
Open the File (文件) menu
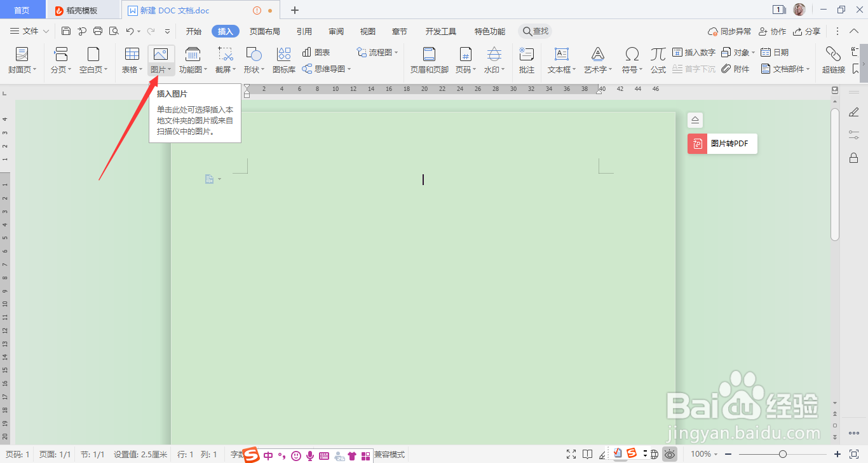(x=31, y=31)
